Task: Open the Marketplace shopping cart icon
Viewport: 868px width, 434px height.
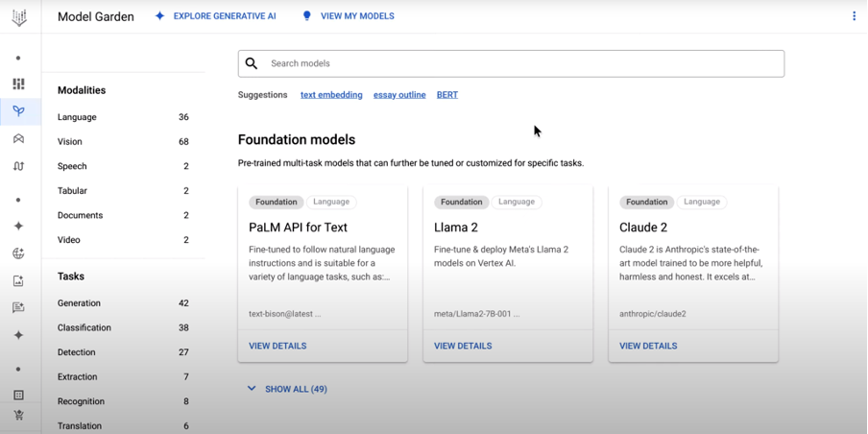Action: (x=19, y=415)
